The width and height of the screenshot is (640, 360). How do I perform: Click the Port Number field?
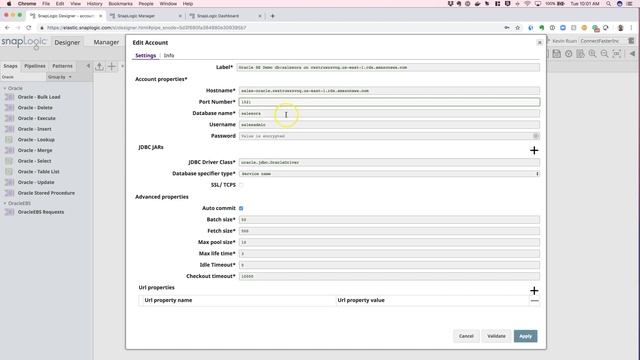(389, 102)
